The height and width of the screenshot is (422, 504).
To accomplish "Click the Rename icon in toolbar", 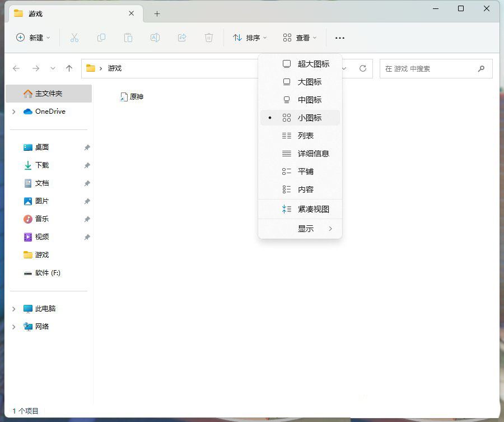I will tap(155, 38).
